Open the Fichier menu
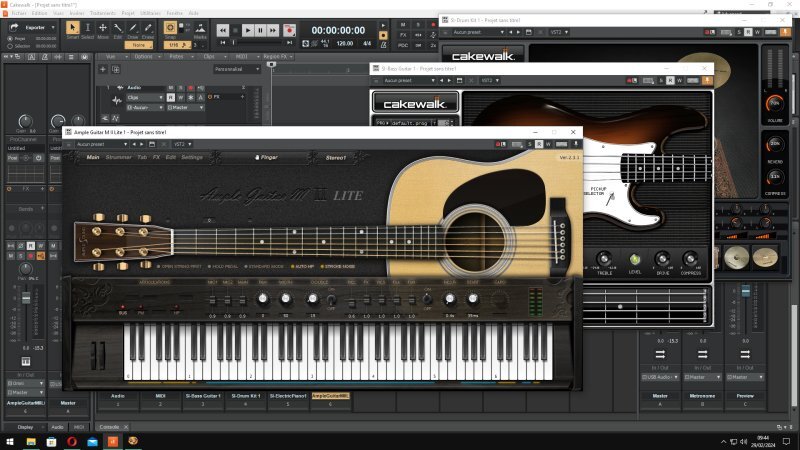The width and height of the screenshot is (800, 450). [19, 13]
